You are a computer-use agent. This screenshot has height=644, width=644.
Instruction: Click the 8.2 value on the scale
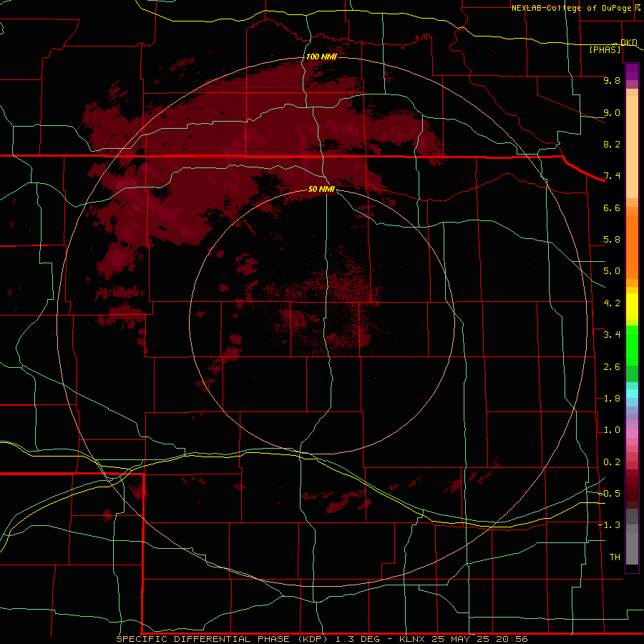point(612,144)
